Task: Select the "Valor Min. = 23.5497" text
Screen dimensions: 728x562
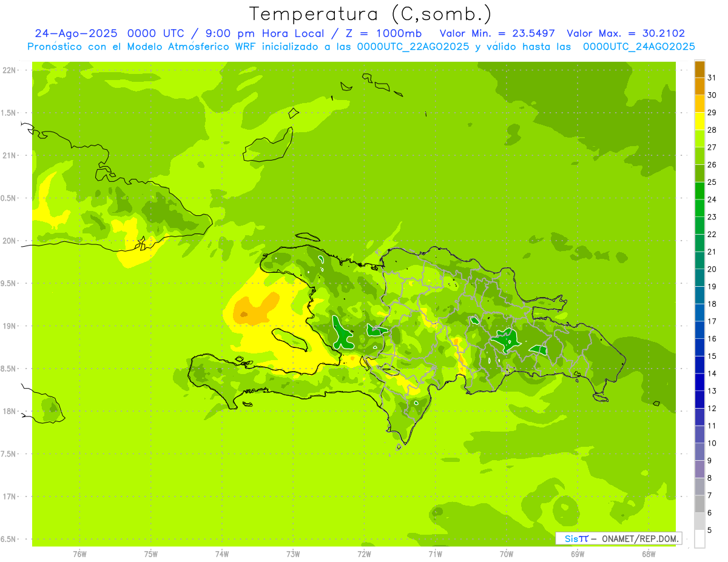Action: point(497,33)
